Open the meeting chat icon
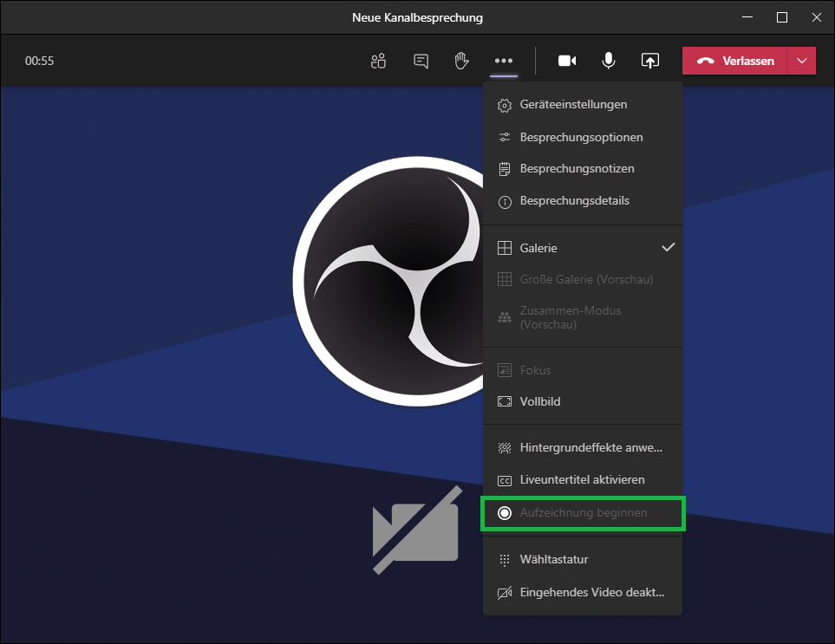The height and width of the screenshot is (644, 835). click(x=421, y=62)
